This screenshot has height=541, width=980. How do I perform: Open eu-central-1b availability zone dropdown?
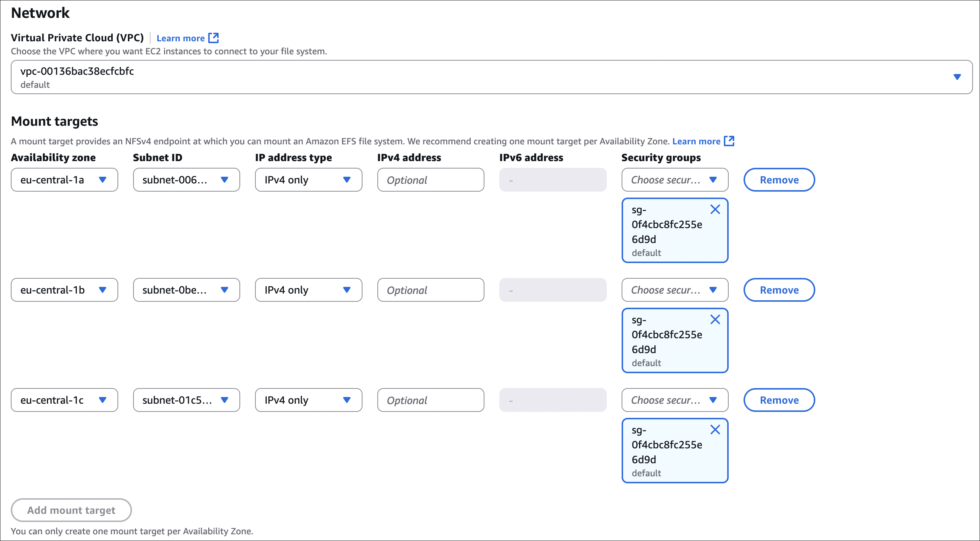[x=64, y=290]
